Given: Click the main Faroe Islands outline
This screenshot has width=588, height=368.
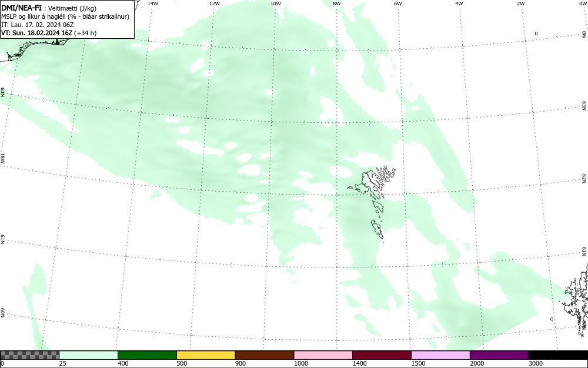Looking at the screenshot, I should tap(372, 182).
